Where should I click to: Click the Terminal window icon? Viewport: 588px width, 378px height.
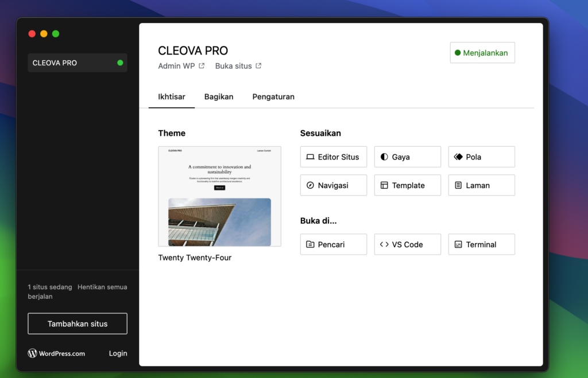[458, 244]
